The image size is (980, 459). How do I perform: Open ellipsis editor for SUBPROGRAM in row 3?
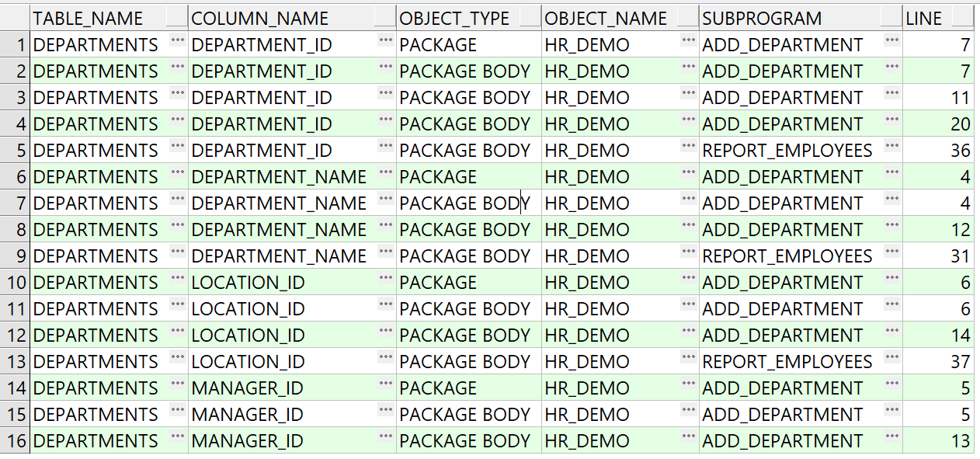click(x=892, y=93)
